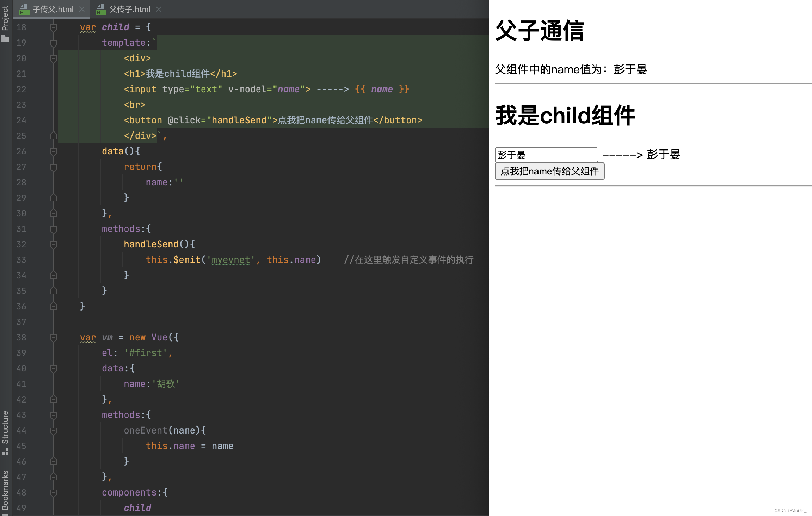The image size is (812, 516).
Task: Collapse the var child block at line 18
Action: click(x=54, y=27)
